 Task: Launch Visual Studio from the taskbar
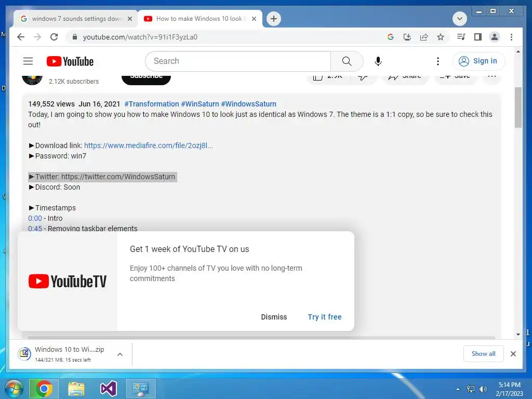click(109, 389)
